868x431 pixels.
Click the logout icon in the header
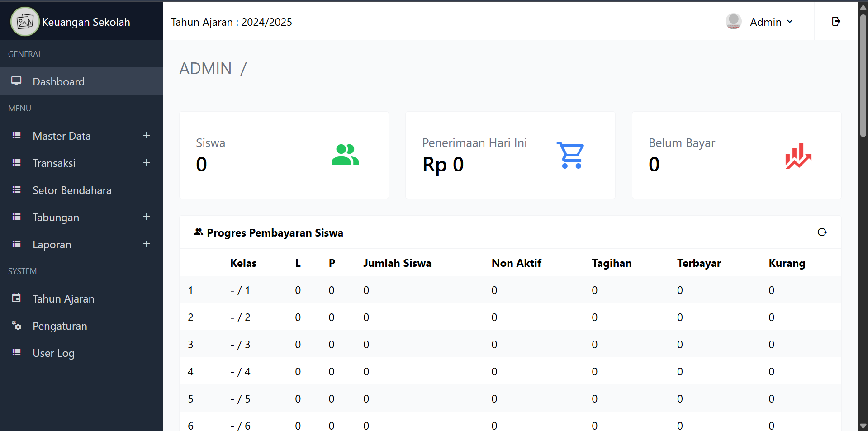[x=836, y=21]
